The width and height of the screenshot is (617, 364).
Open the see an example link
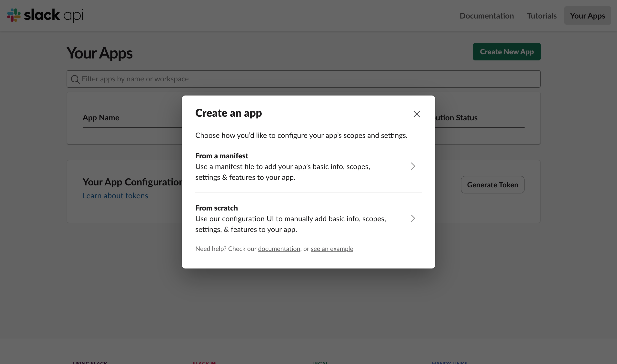coord(332,249)
